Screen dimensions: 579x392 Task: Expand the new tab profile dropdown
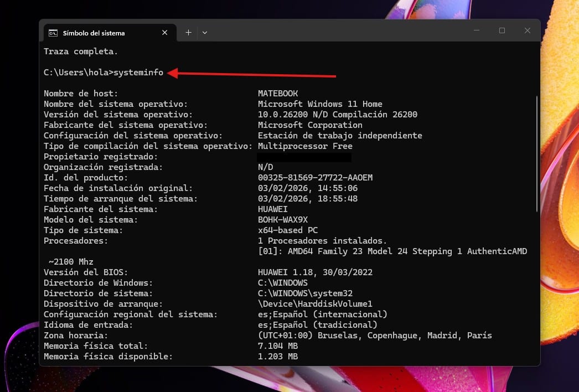click(205, 33)
